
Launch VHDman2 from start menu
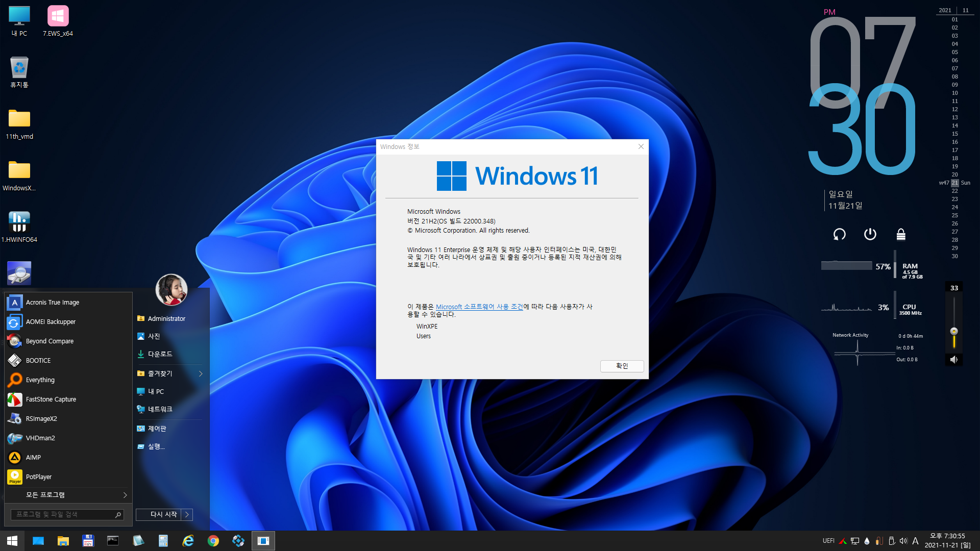click(68, 438)
